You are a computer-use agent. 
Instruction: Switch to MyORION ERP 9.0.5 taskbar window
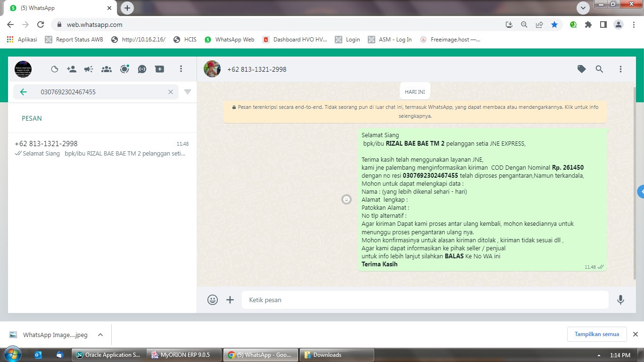click(x=183, y=355)
